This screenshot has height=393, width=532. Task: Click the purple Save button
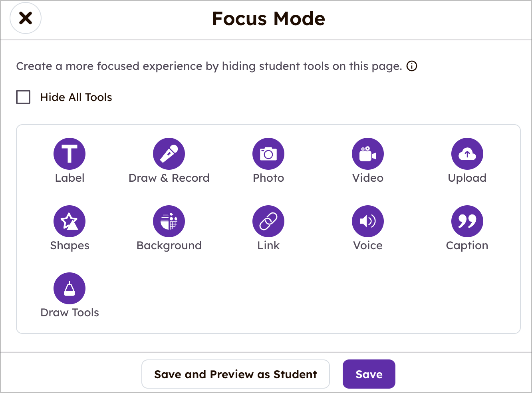[x=369, y=374]
